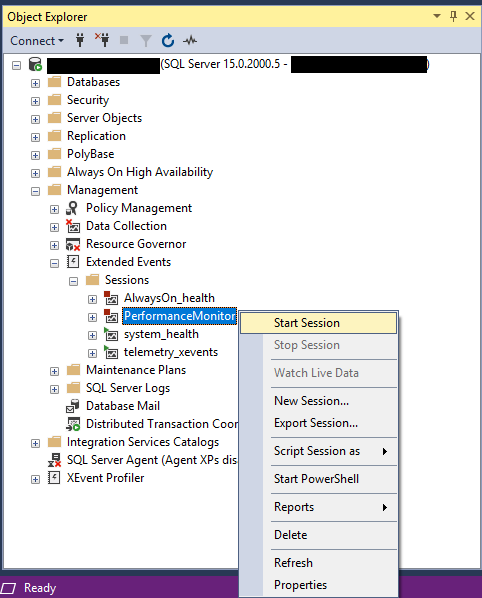This screenshot has width=482, height=598.
Task: Expand the XEvent Profiler node
Action: [x=35, y=479]
